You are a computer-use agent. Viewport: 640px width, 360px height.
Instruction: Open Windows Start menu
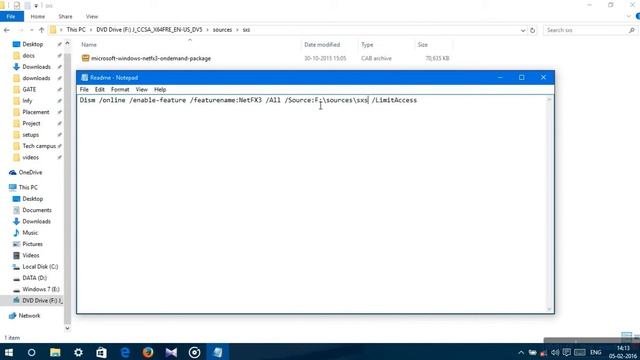pyautogui.click(x=9, y=352)
